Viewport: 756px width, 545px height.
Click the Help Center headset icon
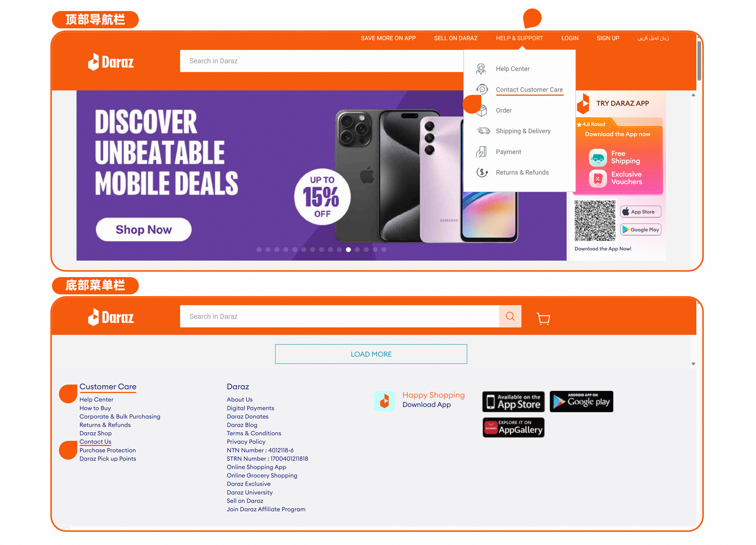point(481,69)
